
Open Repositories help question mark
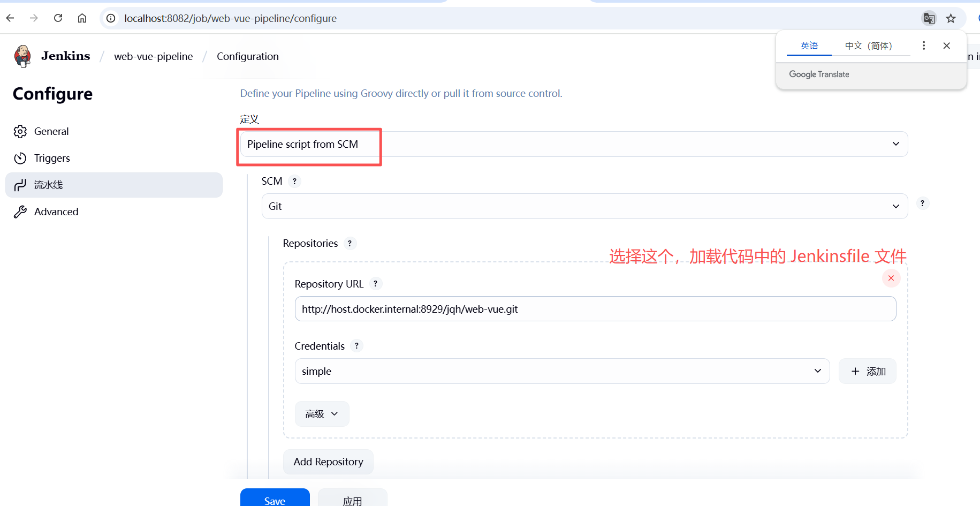(350, 244)
